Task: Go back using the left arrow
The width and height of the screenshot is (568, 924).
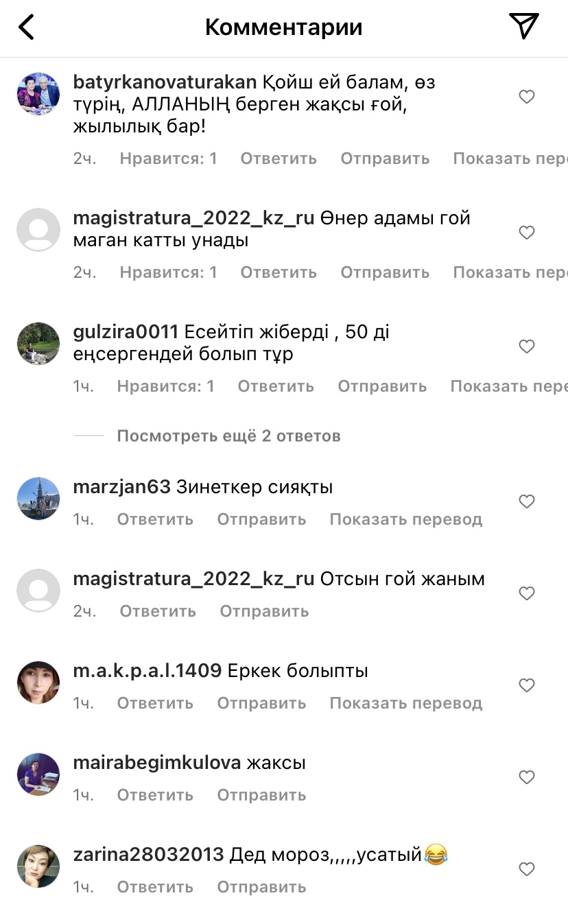Action: click(26, 27)
